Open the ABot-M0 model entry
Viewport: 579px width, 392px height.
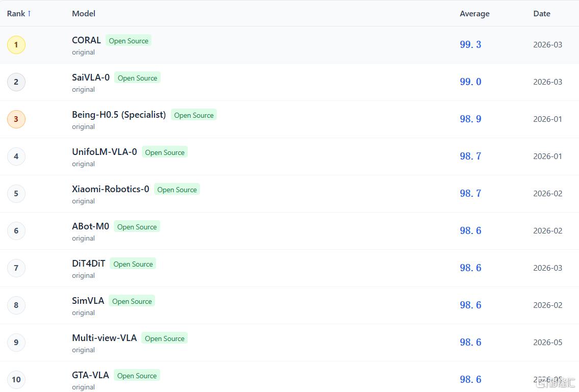(x=90, y=226)
